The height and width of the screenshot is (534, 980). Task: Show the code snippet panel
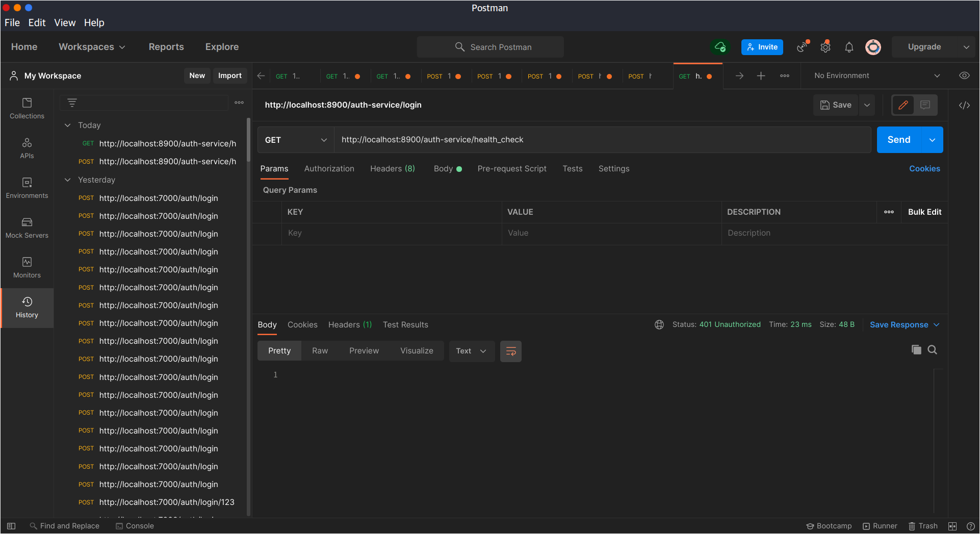964,105
